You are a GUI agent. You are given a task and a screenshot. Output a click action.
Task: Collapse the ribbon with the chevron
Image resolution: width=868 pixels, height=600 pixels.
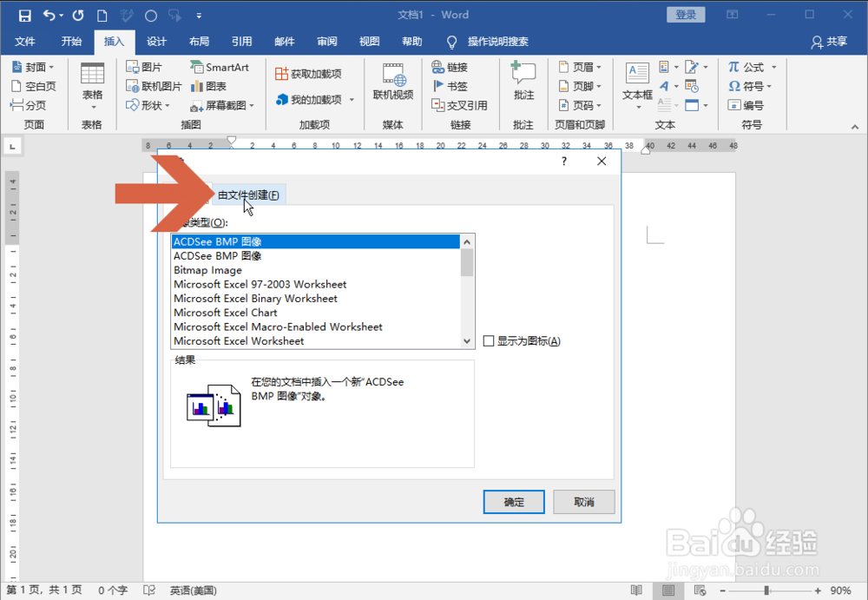coord(855,127)
